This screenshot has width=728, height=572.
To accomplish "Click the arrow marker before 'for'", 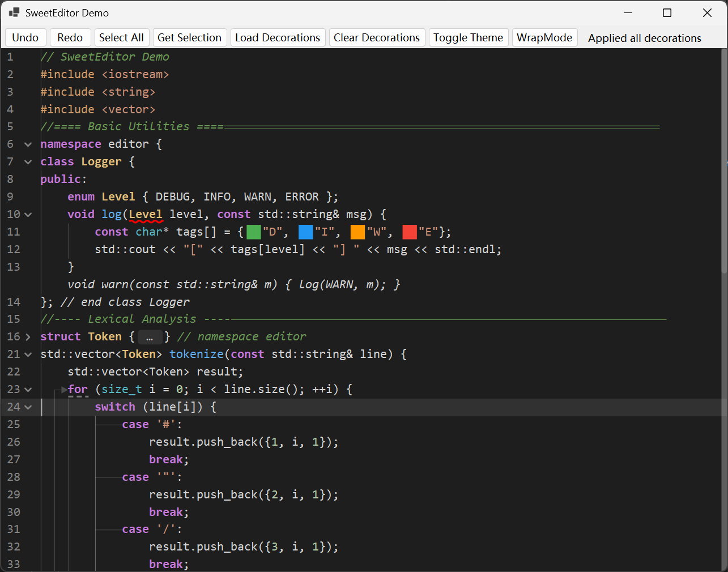I will coord(64,390).
